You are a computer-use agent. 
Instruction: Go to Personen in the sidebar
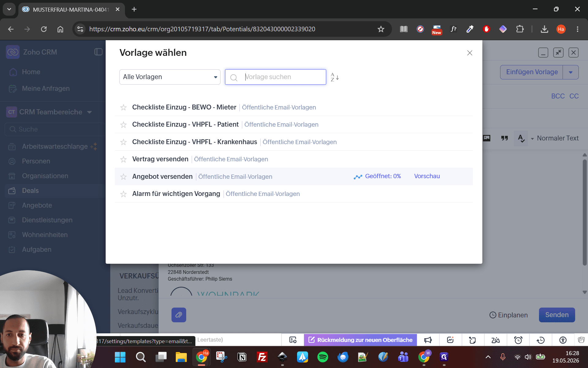point(36,161)
